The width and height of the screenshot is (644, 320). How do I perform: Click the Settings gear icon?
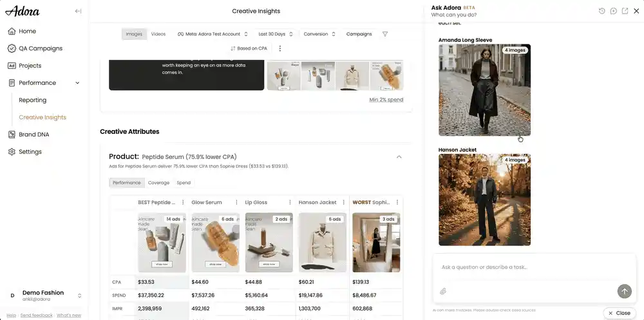12,152
